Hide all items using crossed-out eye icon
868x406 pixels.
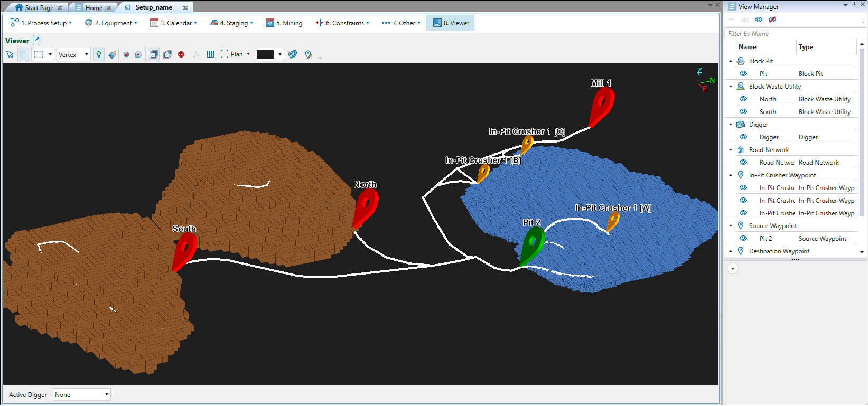[x=772, y=20]
